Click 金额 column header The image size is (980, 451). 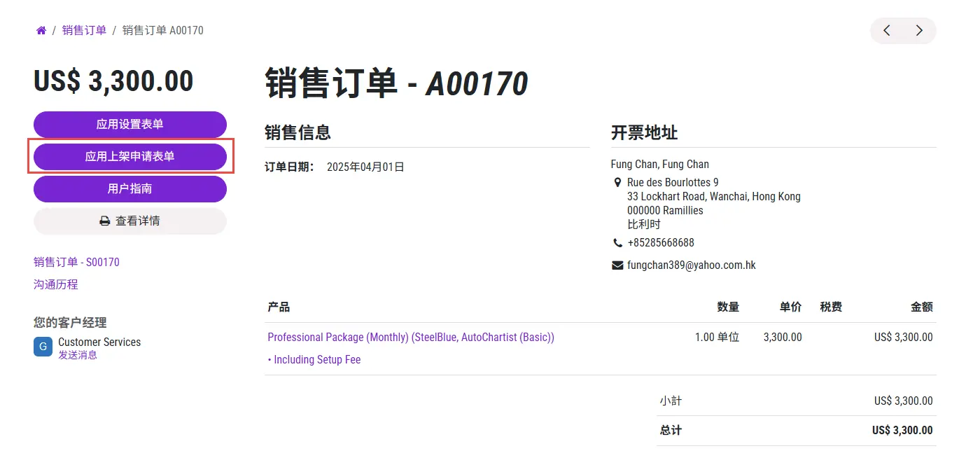click(x=922, y=307)
